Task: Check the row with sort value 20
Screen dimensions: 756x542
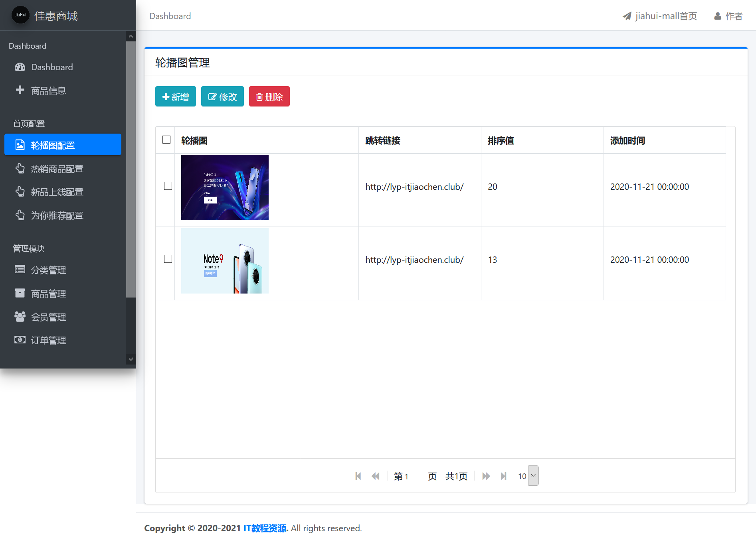Action: (168, 186)
